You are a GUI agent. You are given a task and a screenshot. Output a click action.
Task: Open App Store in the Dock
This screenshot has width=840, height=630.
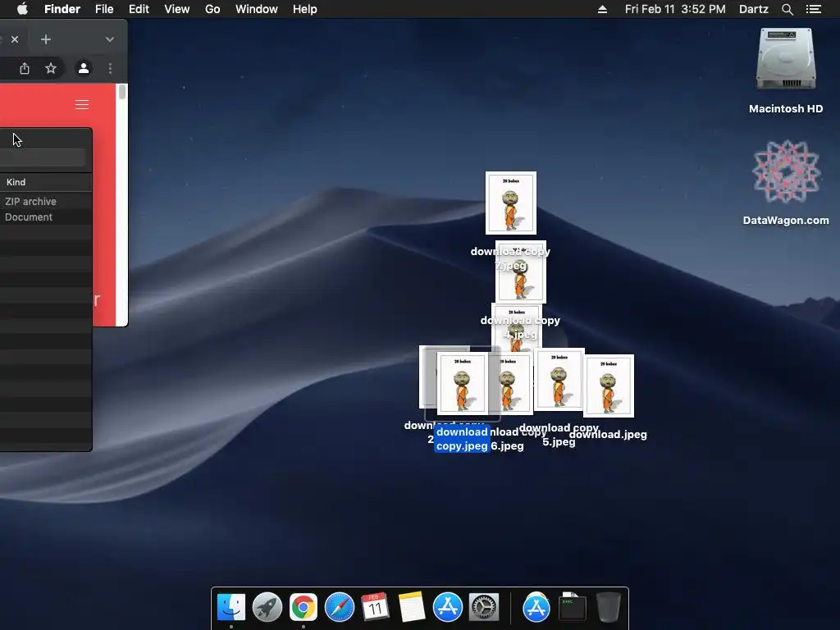[x=448, y=608]
